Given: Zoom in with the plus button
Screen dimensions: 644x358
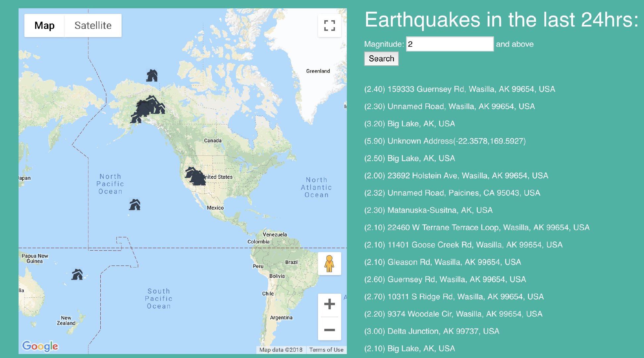Looking at the screenshot, I should (x=329, y=304).
